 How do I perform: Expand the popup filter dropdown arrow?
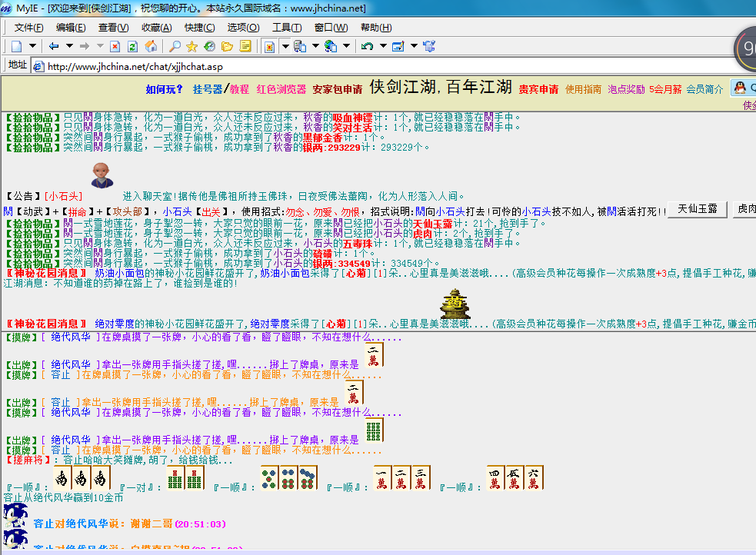(285, 46)
